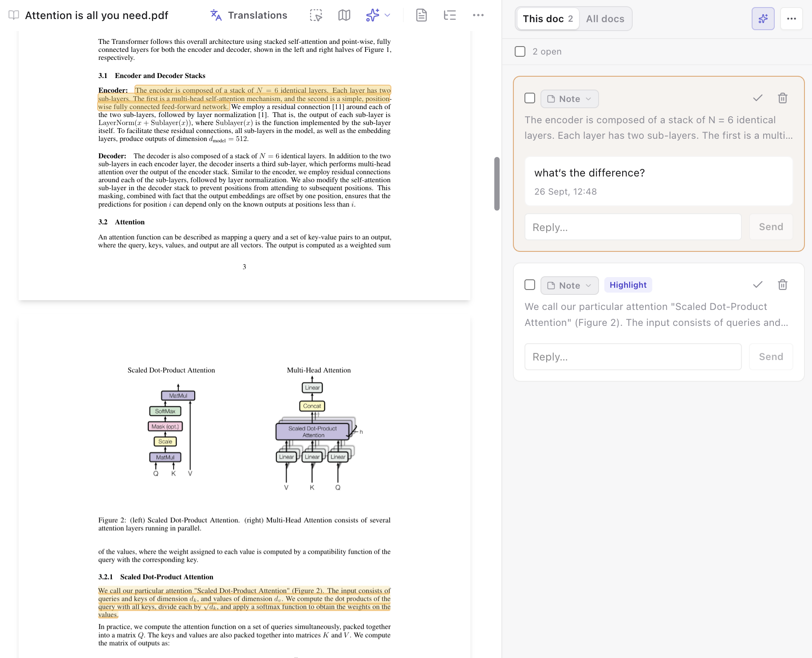This screenshot has width=812, height=658.
Task: Open document toolbar more options menu
Action: [478, 16]
